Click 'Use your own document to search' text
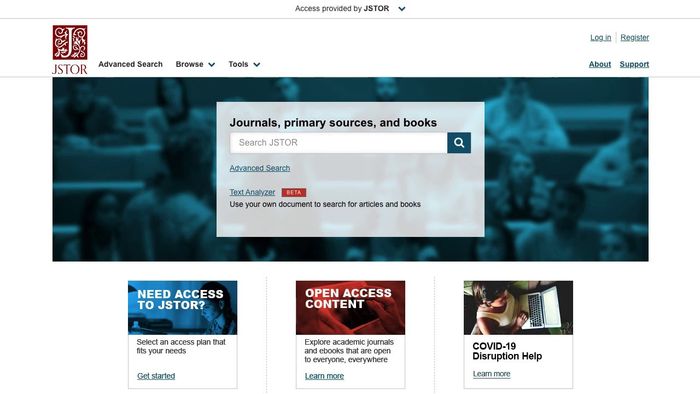Screen dimensions: 700x394 coord(325,204)
